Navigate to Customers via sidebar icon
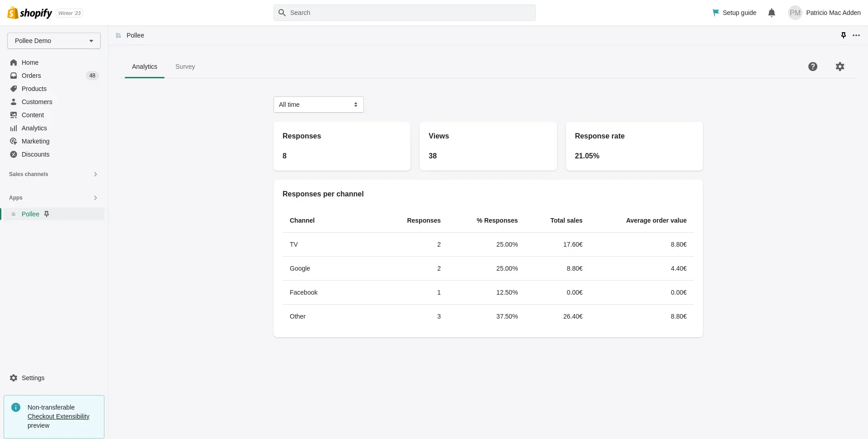The height and width of the screenshot is (439, 868). click(x=14, y=102)
